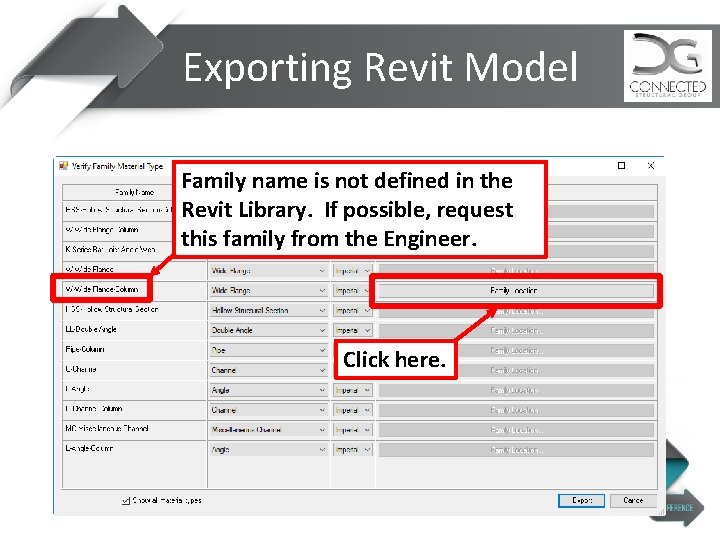
Task: Open the Angle dropdown in the plain L-Angle row
Action: (x=268, y=390)
